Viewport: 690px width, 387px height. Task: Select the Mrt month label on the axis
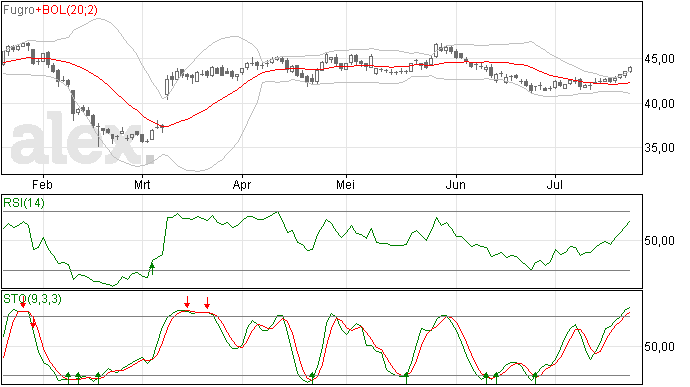[x=142, y=184]
